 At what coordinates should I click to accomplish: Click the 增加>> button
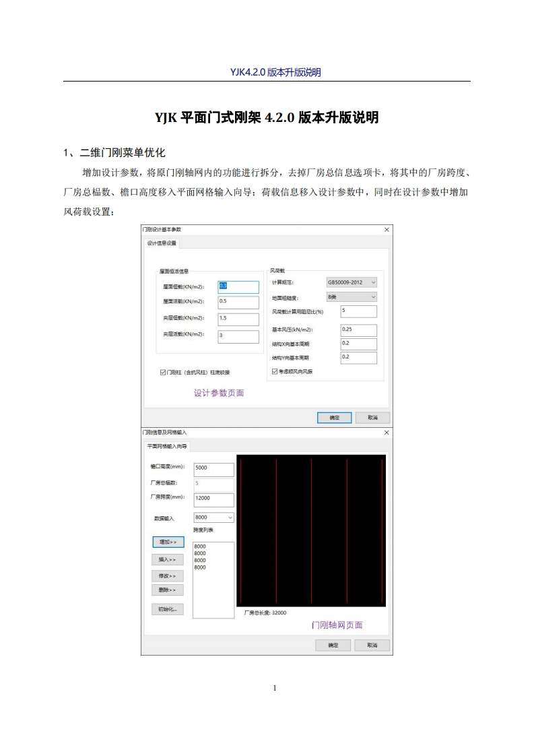pyautogui.click(x=168, y=542)
